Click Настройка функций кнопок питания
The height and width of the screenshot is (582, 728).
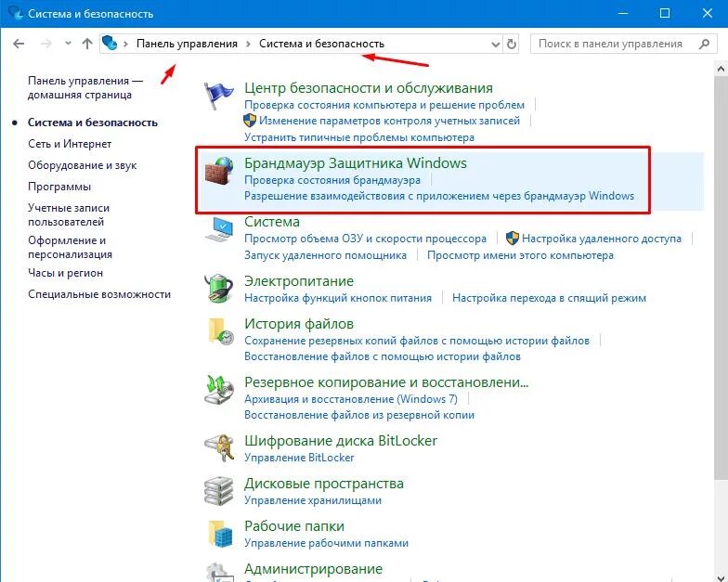[338, 298]
